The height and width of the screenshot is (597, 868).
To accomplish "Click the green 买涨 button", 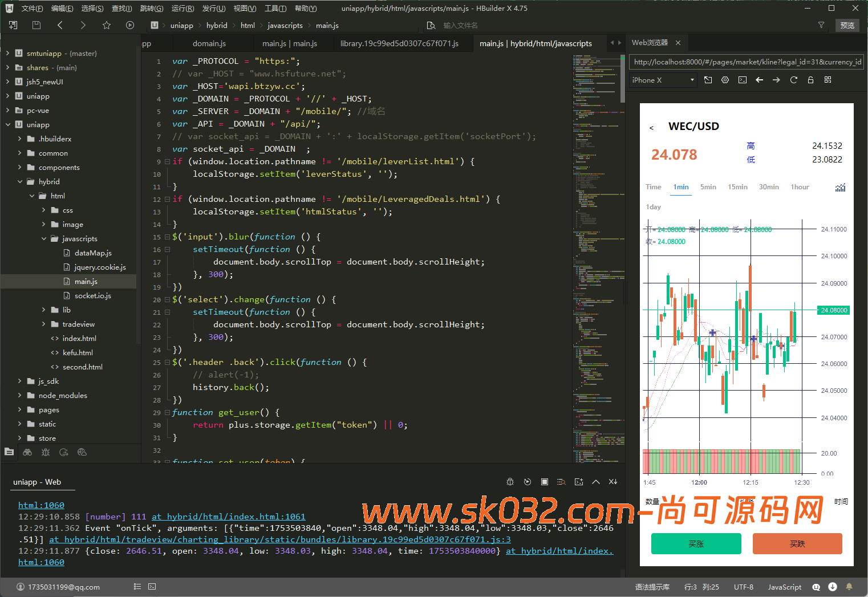I will (x=696, y=543).
